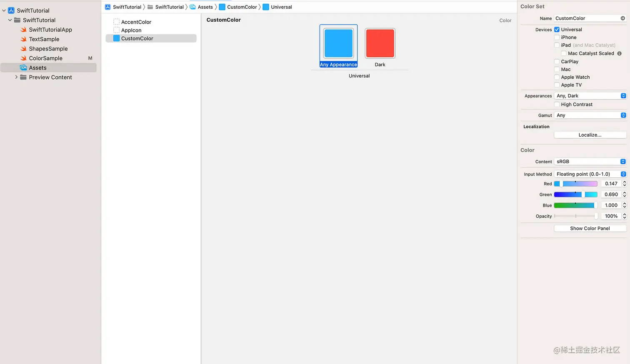This screenshot has width=630, height=364.
Task: Enable the iPhone device checkbox
Action: click(x=557, y=37)
